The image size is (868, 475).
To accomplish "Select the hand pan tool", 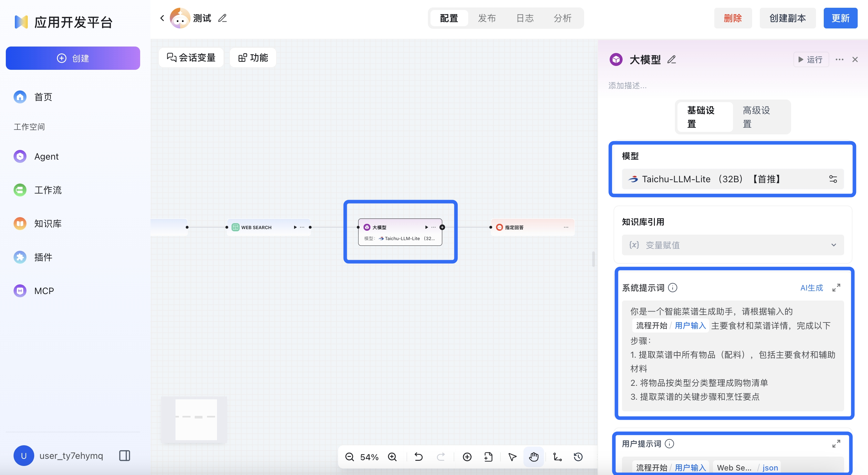I will [x=534, y=457].
